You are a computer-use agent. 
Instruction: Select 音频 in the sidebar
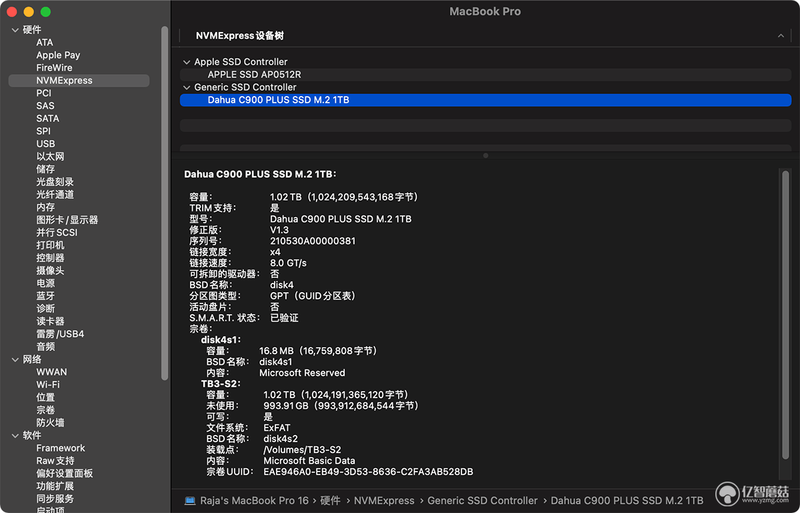pyautogui.click(x=45, y=347)
